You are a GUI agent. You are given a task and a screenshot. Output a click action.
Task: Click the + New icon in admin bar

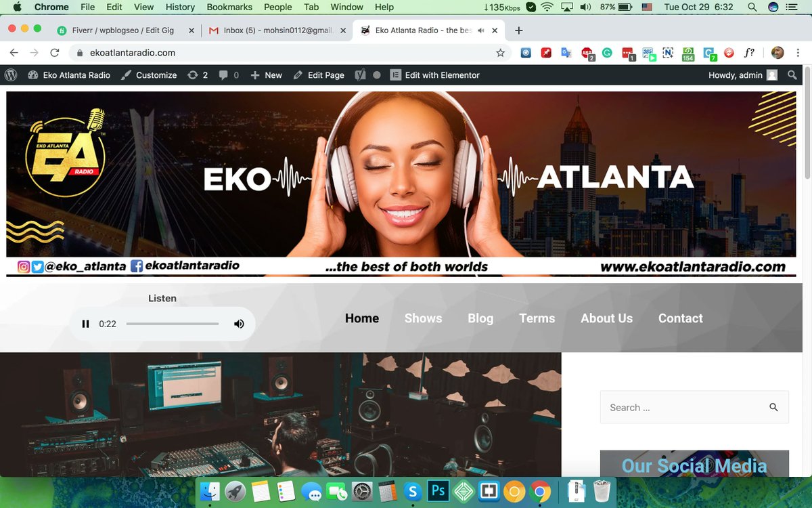tap(254, 75)
